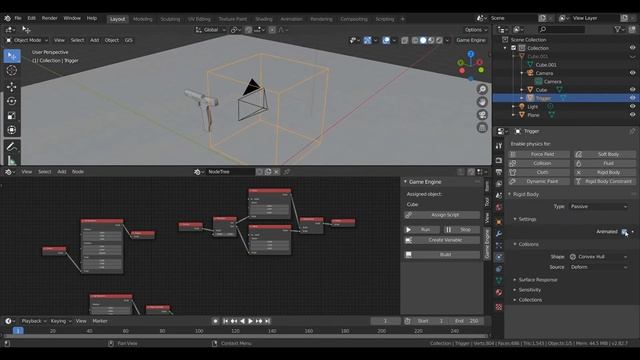Open the Output properties printer tab
640x360 pixels.
[x=499, y=172]
